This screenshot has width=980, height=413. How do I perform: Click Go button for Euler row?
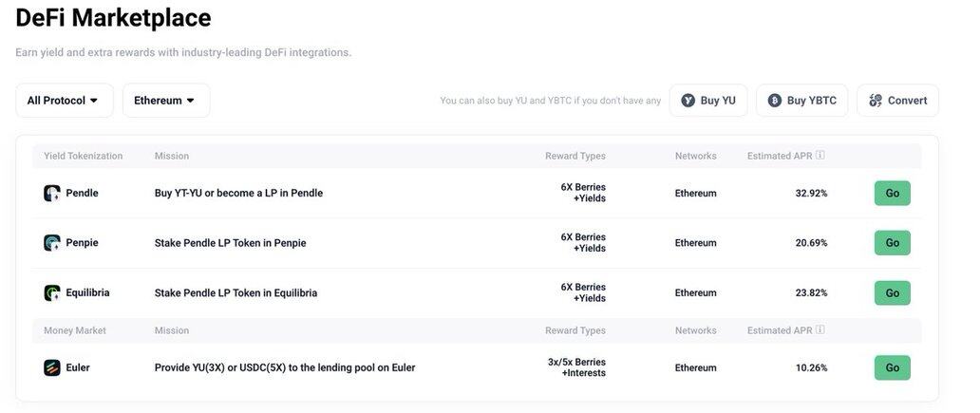(x=892, y=368)
